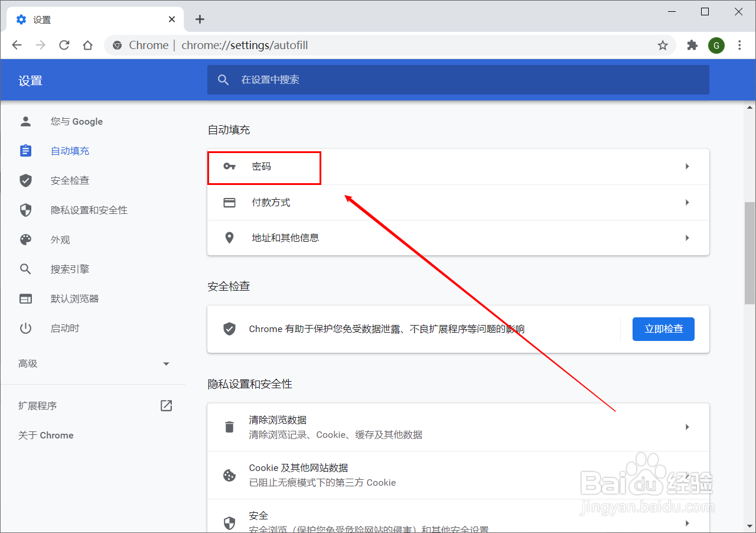The height and width of the screenshot is (533, 756).
Task: Reload the settings page
Action: 64,45
